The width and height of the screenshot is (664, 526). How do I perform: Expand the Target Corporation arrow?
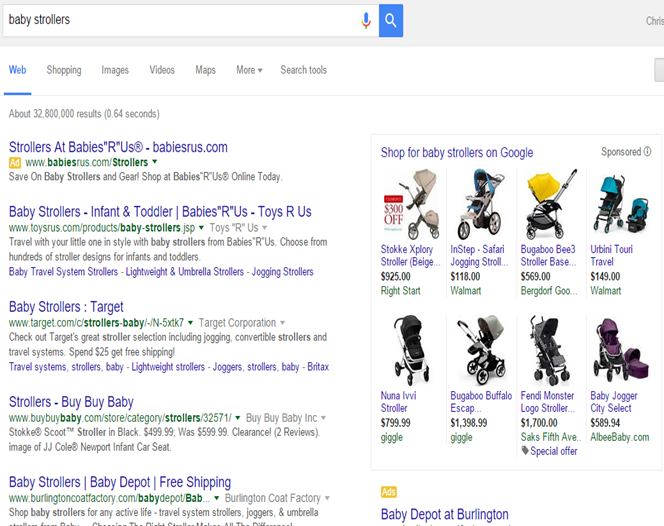[x=282, y=323]
